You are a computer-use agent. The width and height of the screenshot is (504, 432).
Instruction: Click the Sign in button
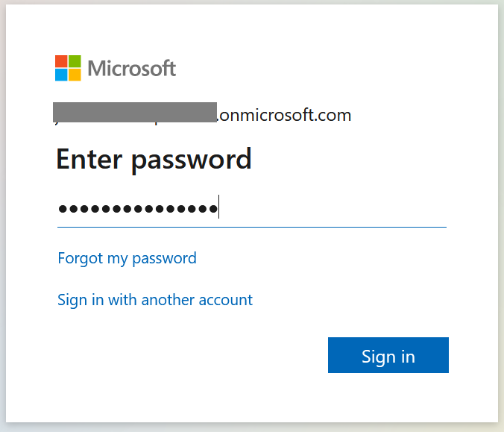(x=388, y=355)
